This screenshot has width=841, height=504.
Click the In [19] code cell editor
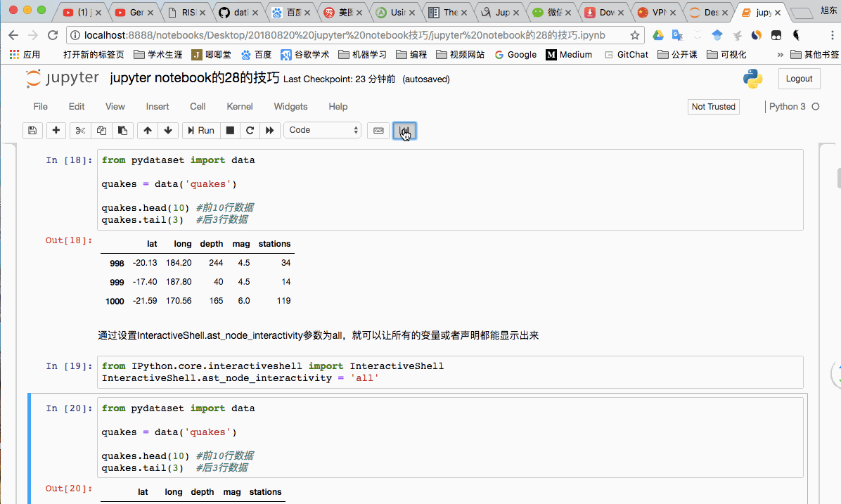(450, 372)
